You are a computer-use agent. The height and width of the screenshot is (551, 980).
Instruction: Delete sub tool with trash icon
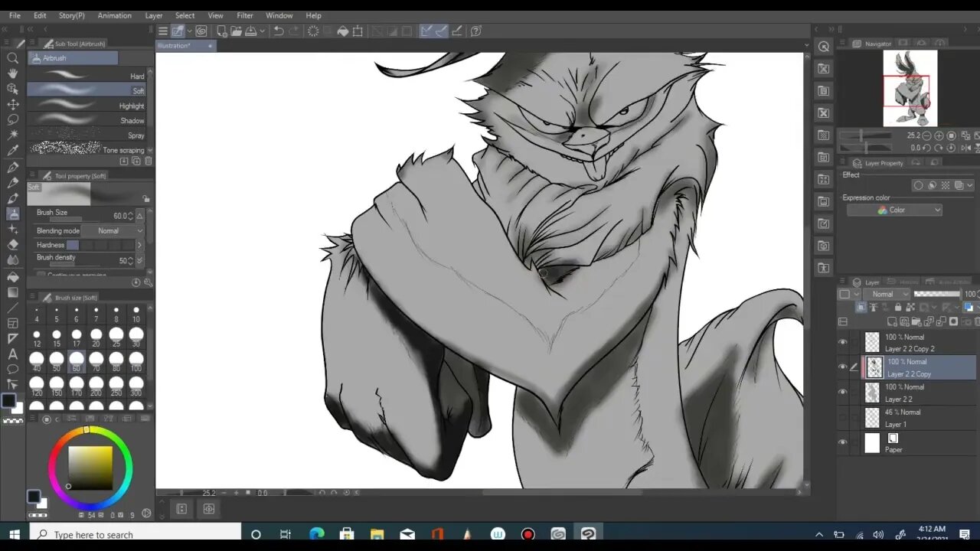148,161
